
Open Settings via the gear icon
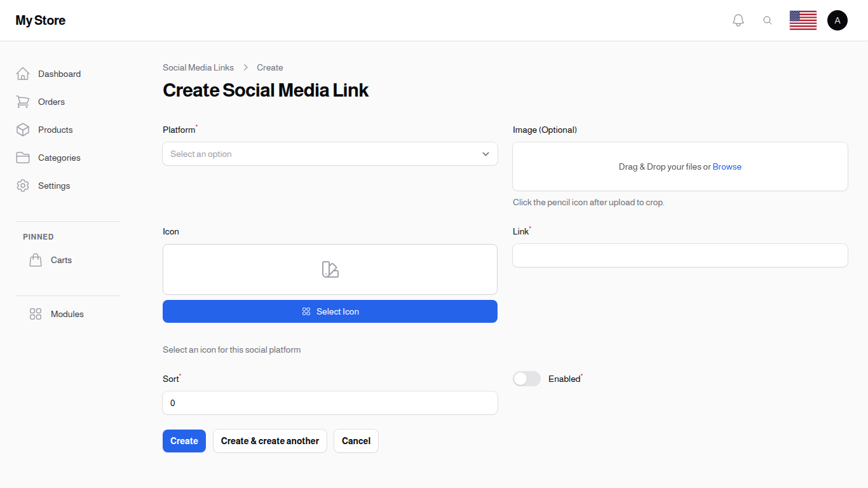pos(23,186)
